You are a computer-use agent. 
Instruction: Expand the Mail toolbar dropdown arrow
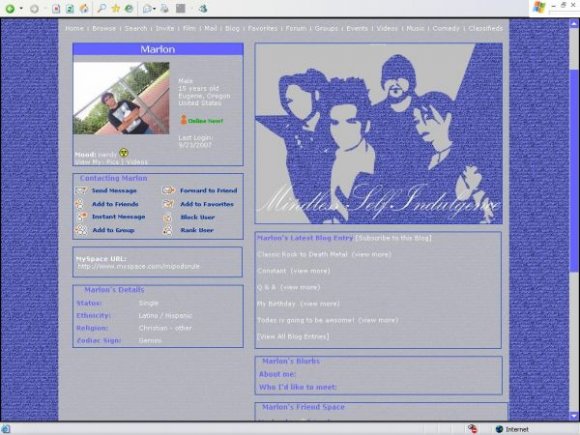point(154,9)
